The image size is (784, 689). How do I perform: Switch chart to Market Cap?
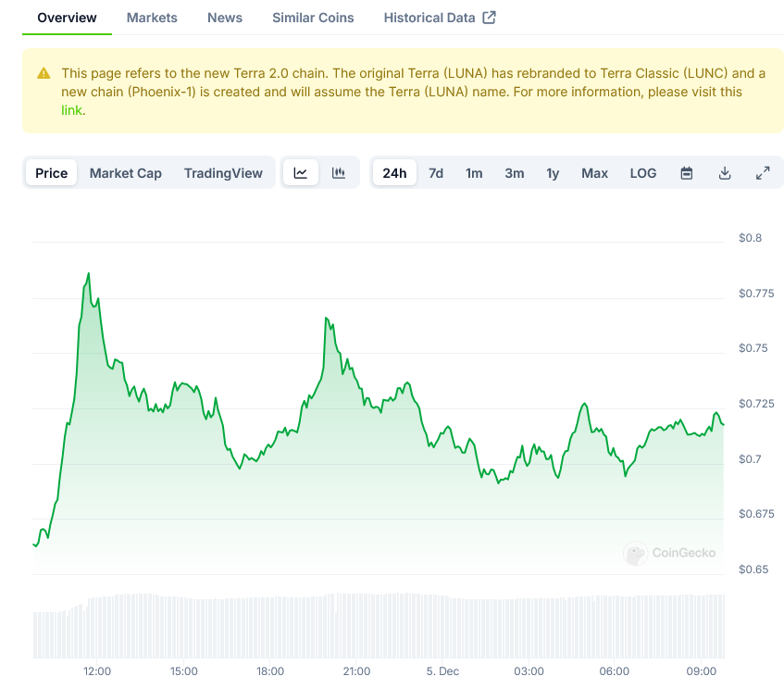126,173
